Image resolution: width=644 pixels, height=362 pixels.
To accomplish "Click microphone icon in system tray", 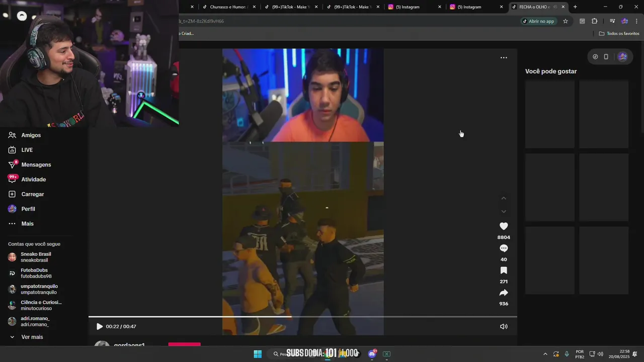I will click(x=567, y=354).
